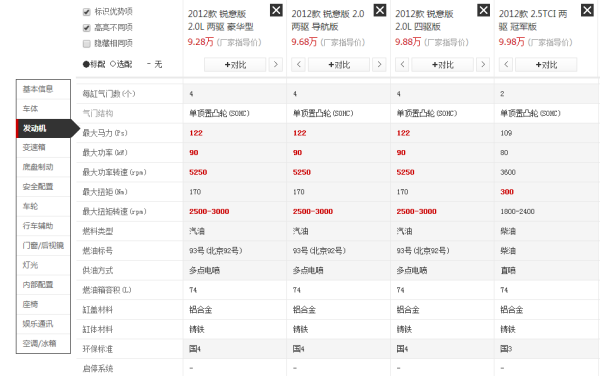
Task: Jump to the 变速箱 section in sidebar
Action: click(x=43, y=148)
